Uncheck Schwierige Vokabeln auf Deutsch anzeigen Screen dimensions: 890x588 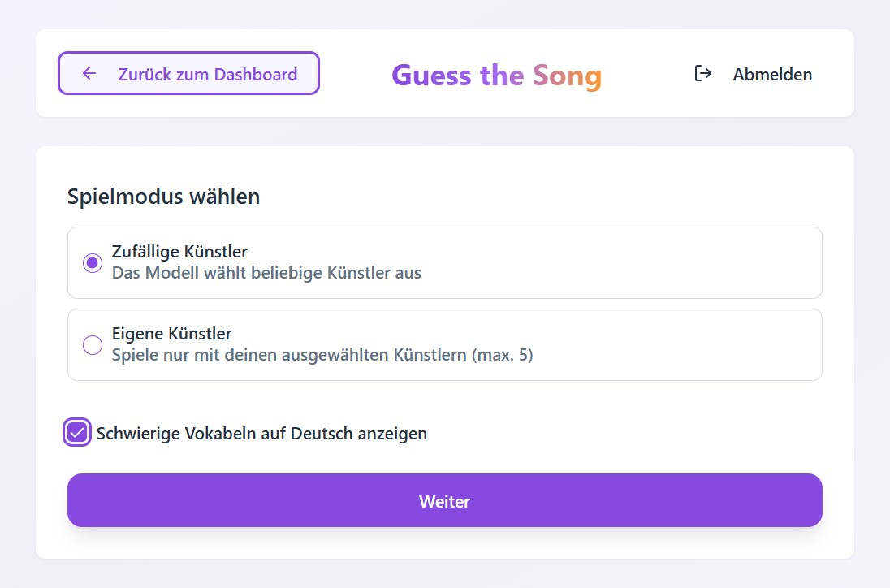[77, 433]
